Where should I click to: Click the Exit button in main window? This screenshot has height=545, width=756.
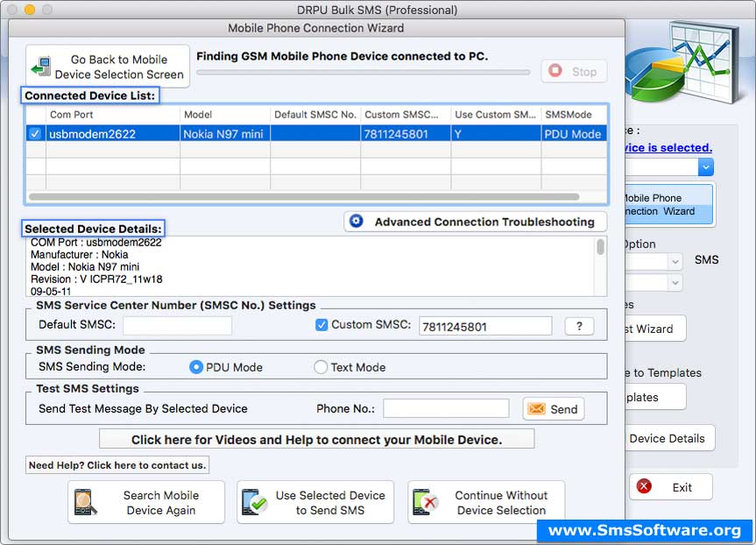pos(671,487)
